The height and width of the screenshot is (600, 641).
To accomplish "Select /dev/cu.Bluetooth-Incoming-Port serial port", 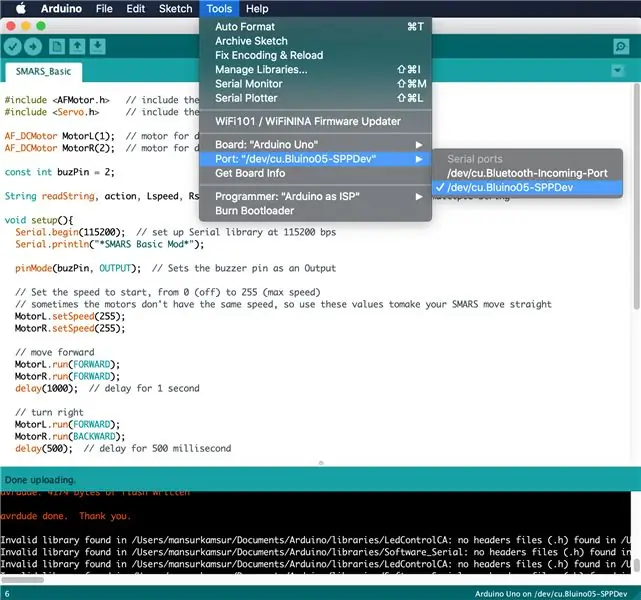I will 527,173.
